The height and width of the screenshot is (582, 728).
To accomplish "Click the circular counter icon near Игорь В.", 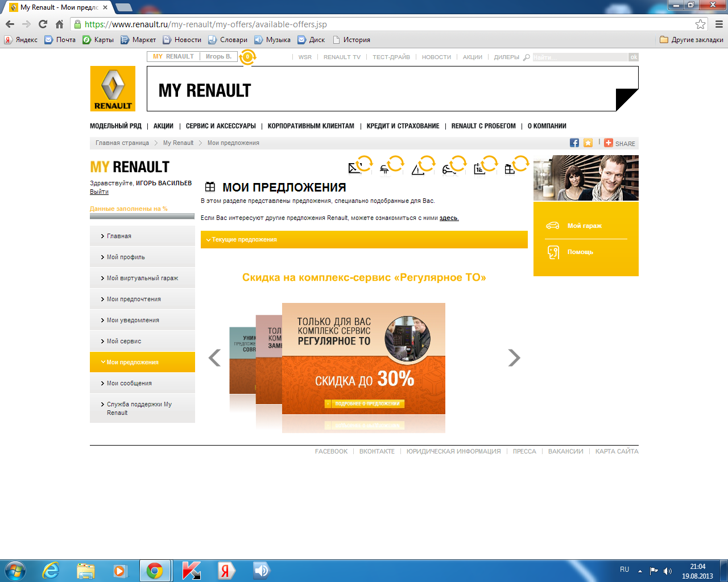I will point(247,57).
